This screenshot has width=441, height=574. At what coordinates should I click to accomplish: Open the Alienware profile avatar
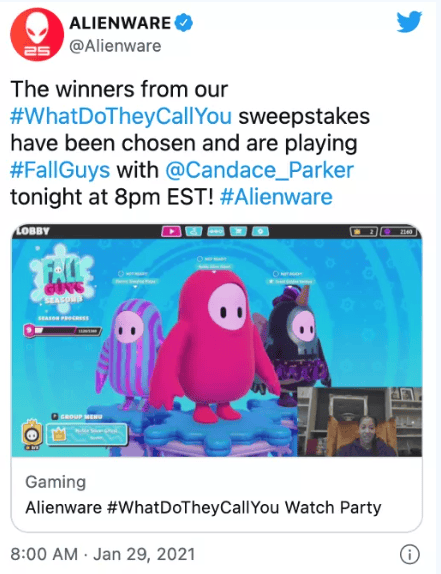pos(37,34)
